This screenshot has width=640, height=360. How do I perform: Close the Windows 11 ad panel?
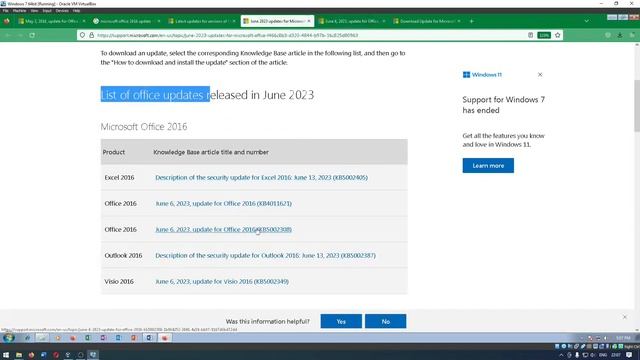(x=540, y=75)
